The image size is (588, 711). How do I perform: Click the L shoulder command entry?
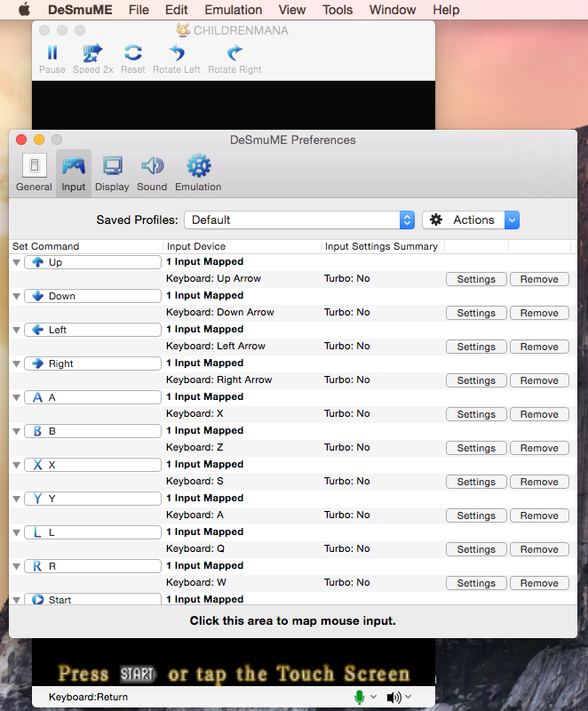92,532
